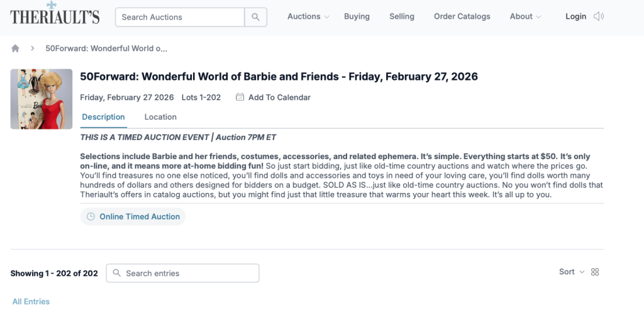The image size is (644, 313).
Task: Click the search magnifier button in header
Action: pyautogui.click(x=255, y=17)
